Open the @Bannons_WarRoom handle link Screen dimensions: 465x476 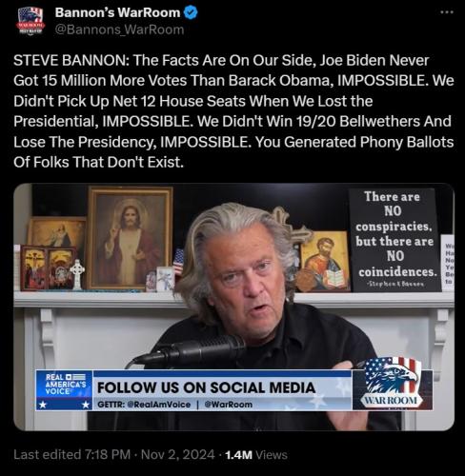click(x=119, y=30)
